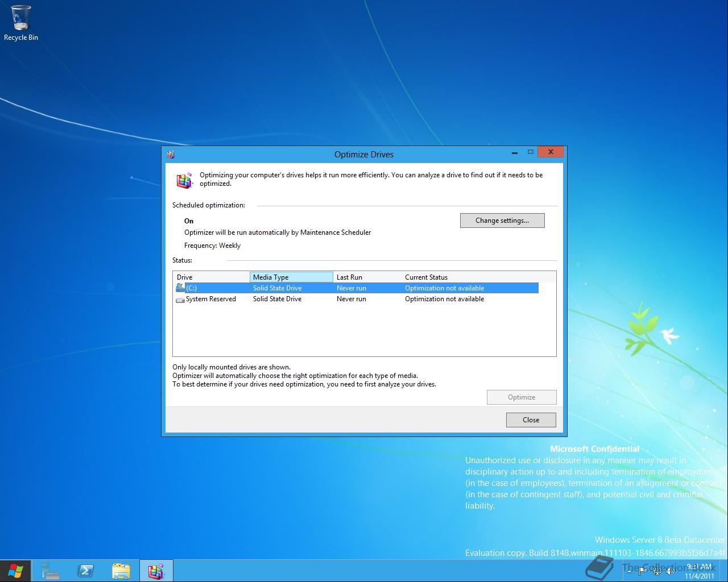Open the Recycle Bin desktop icon
728x582 pixels.
point(21,23)
